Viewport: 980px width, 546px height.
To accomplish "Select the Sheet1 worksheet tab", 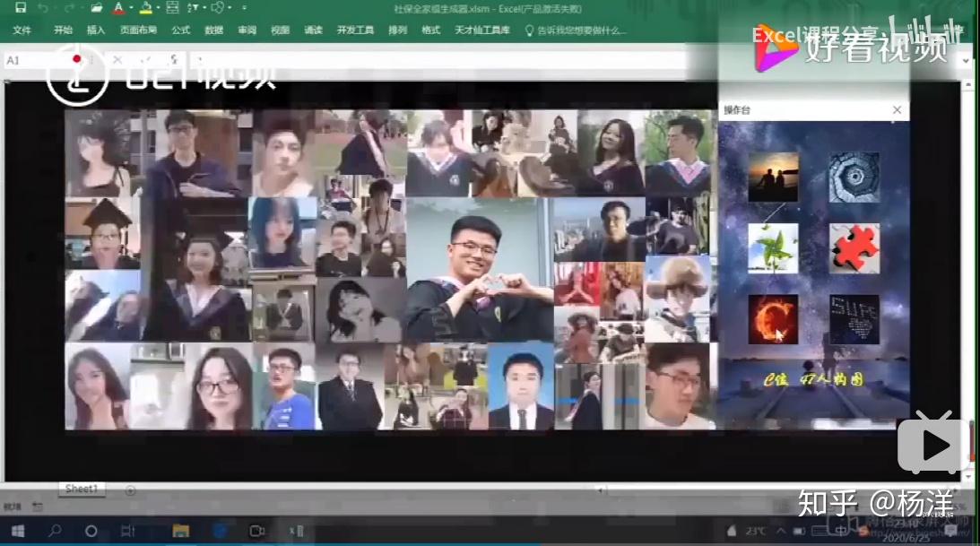I will coord(82,489).
